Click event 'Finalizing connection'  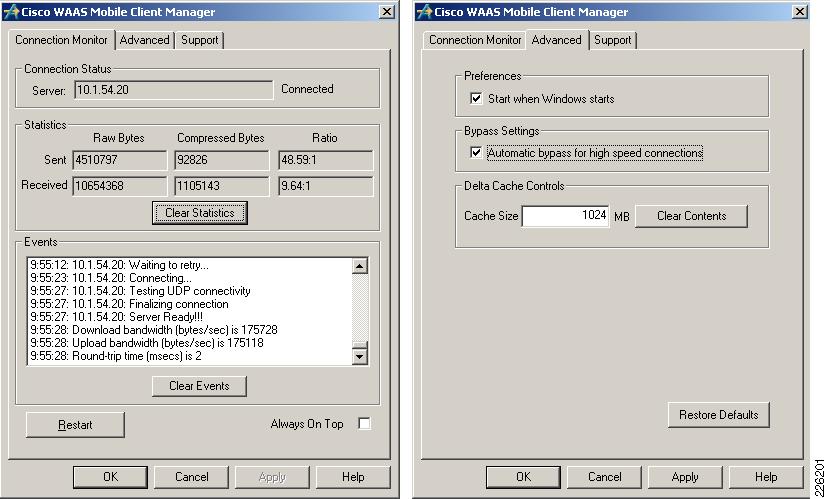point(129,304)
